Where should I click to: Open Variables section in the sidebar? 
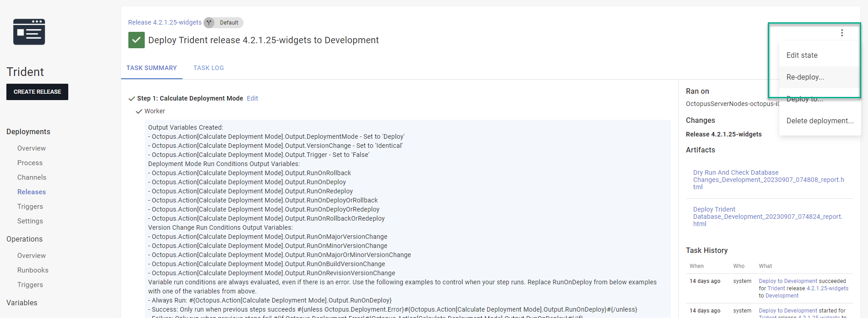(22, 303)
